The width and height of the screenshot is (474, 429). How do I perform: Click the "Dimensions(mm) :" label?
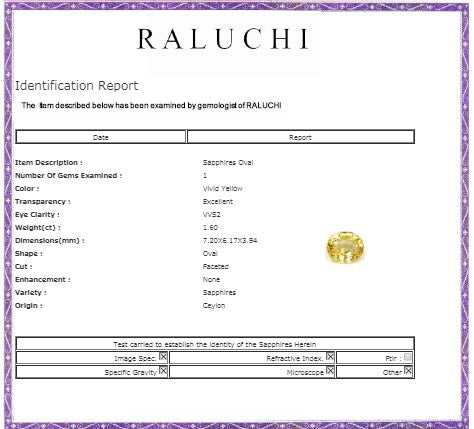pyautogui.click(x=50, y=241)
